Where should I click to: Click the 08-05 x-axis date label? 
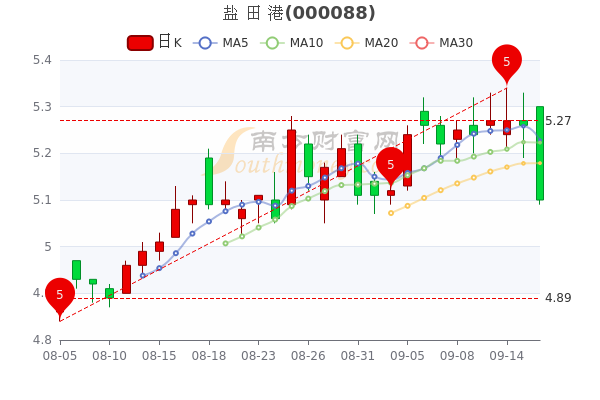pos(60,356)
